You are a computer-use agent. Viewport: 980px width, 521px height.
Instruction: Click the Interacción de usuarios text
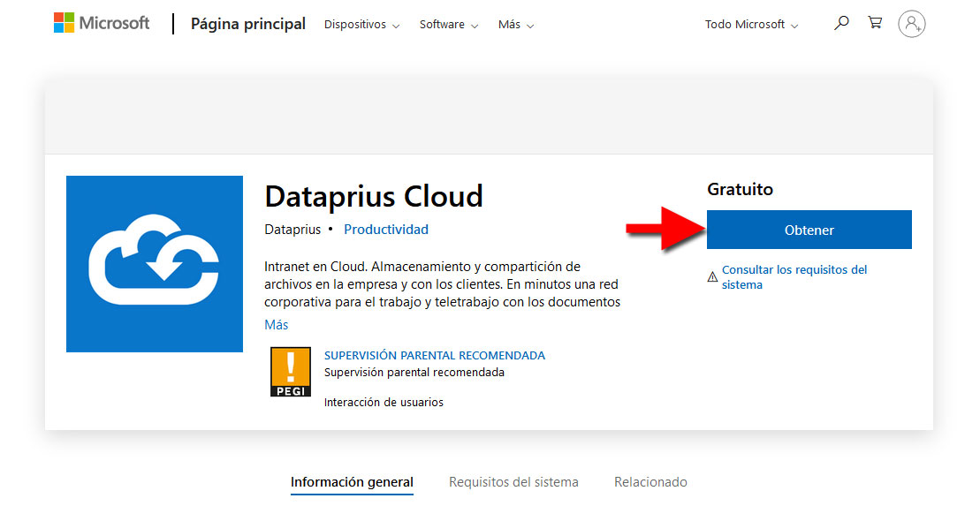(x=384, y=403)
